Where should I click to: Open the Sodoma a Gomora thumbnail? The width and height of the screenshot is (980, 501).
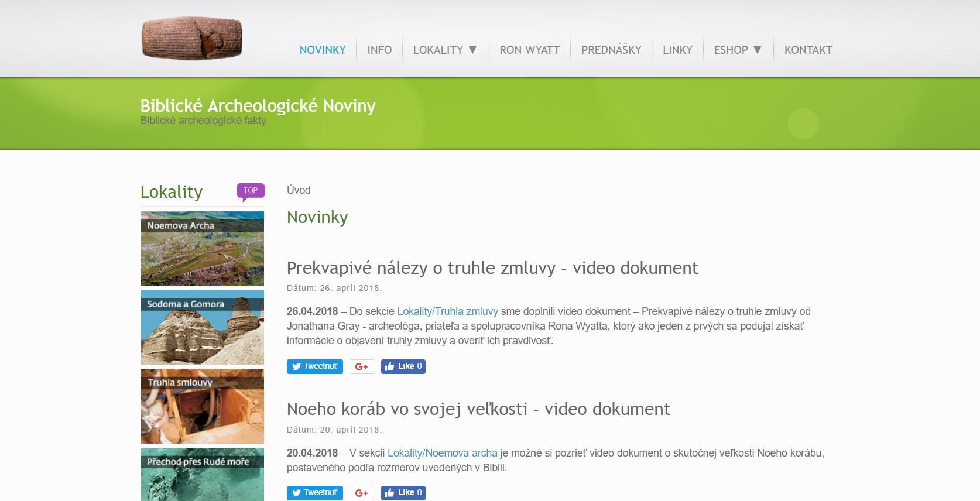[x=202, y=327]
